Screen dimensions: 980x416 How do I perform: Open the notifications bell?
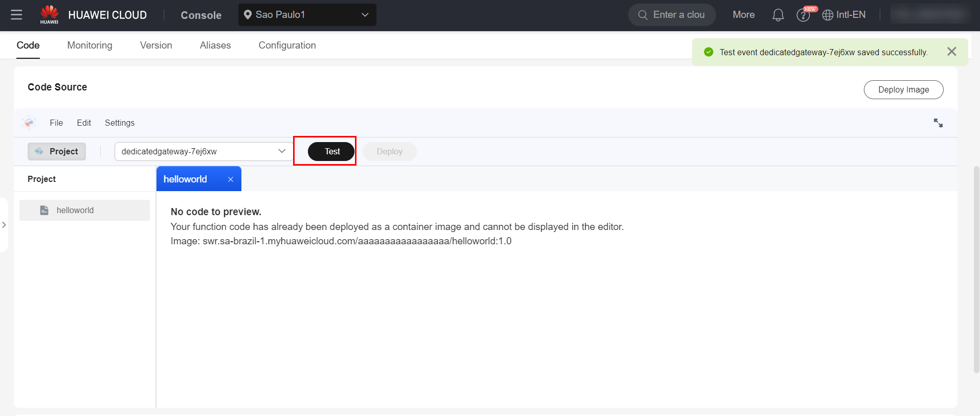777,15
